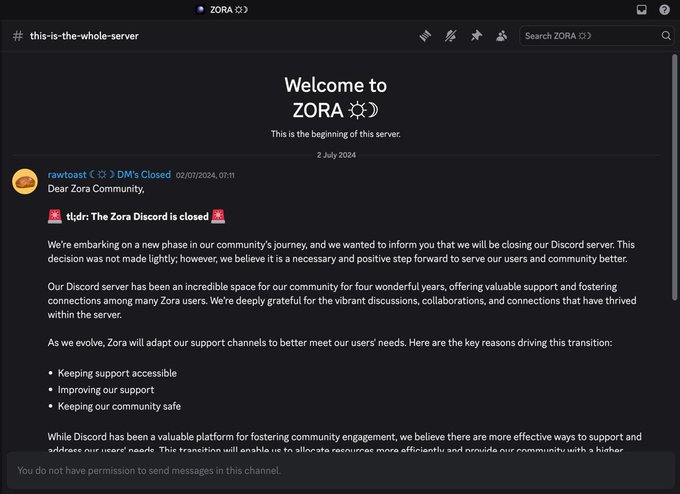Show the member list icon
Viewport: 680px width, 494px height.
click(x=501, y=36)
